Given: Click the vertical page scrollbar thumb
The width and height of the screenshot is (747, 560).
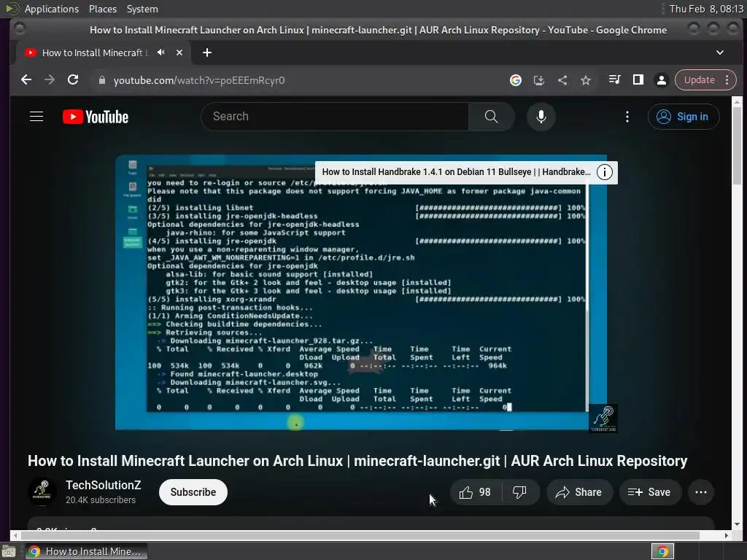Looking at the screenshot, I should point(737,145).
